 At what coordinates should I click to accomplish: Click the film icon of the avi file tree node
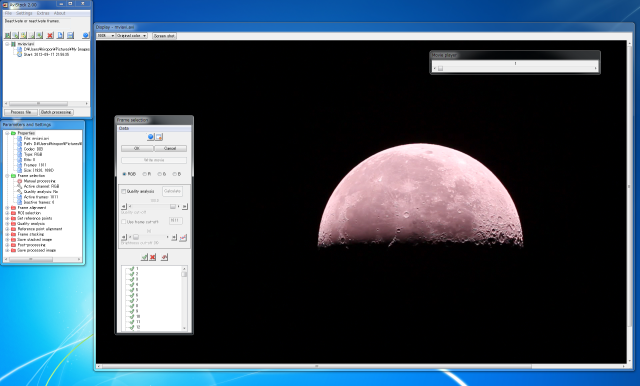pos(13,44)
